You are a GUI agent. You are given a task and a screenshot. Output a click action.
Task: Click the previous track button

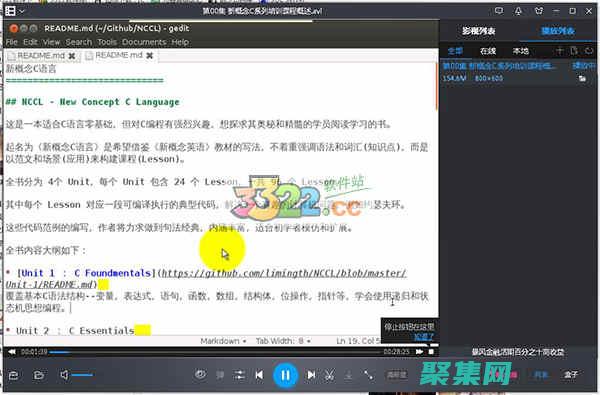tap(259, 375)
